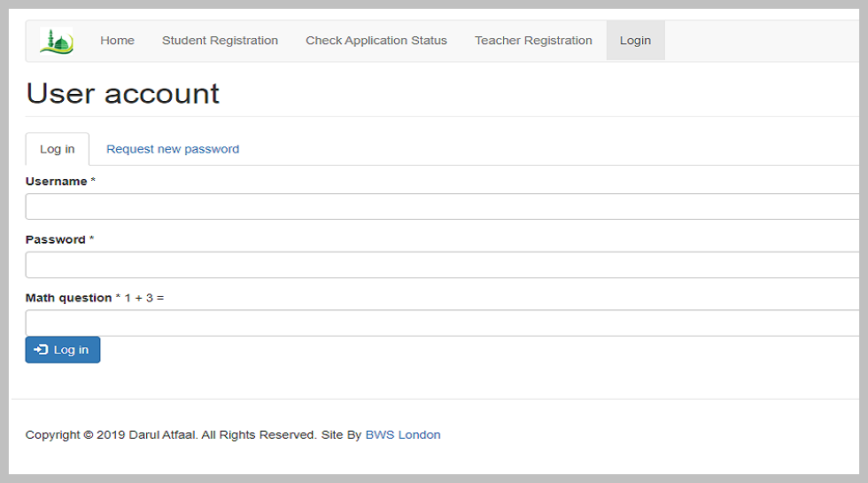
Task: Click the Password label text
Action: (56, 240)
